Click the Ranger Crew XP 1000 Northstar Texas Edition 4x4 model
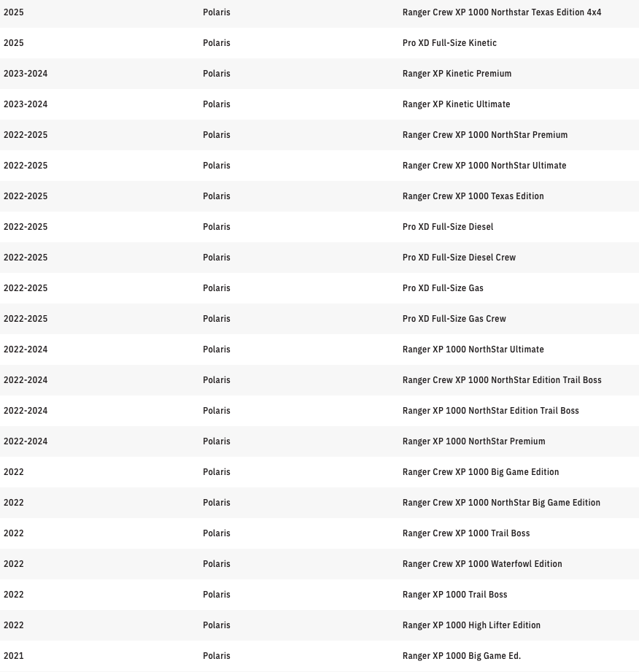 coord(501,12)
